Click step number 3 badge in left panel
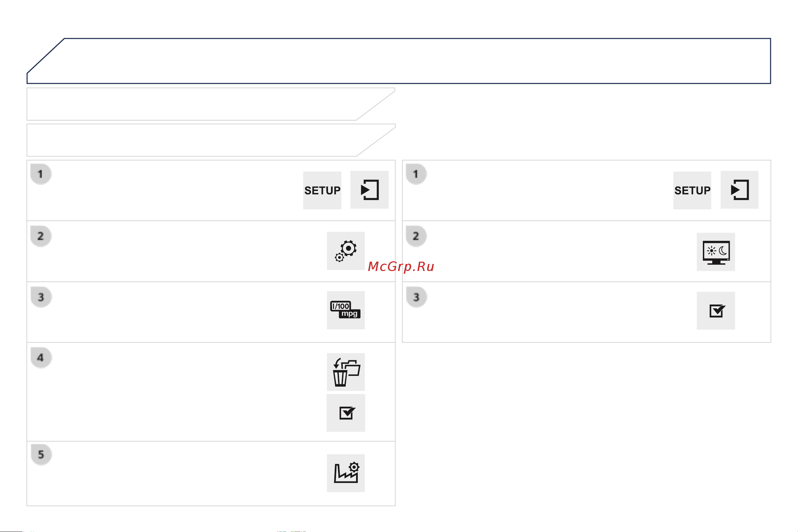 (41, 297)
